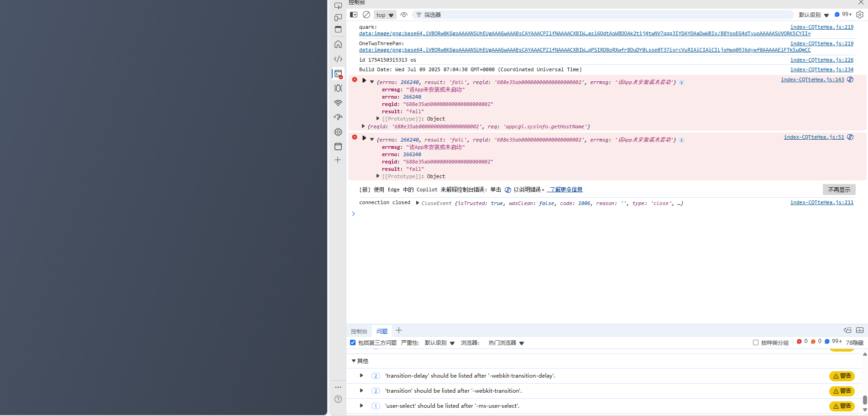
Task: Expand the first error's stack trace arrow
Action: click(x=364, y=80)
